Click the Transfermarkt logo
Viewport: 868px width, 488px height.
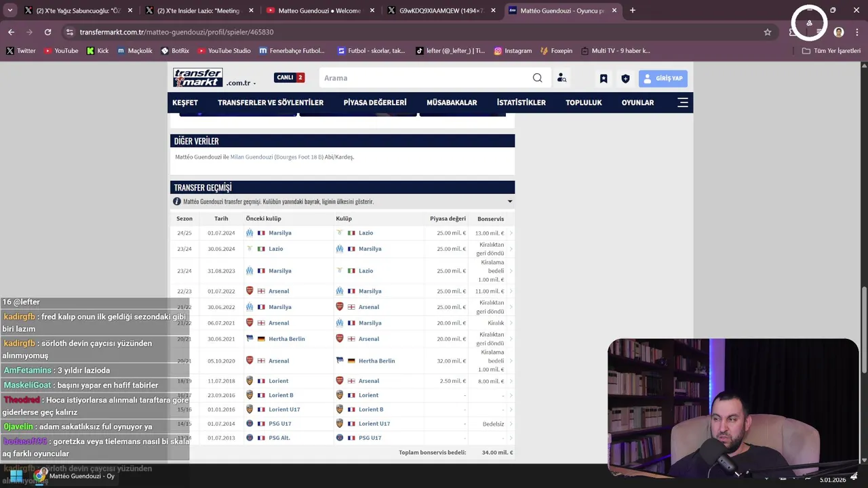197,77
